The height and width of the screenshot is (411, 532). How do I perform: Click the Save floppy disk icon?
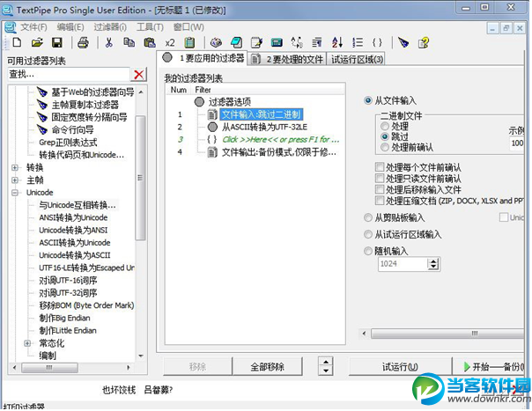point(56,42)
